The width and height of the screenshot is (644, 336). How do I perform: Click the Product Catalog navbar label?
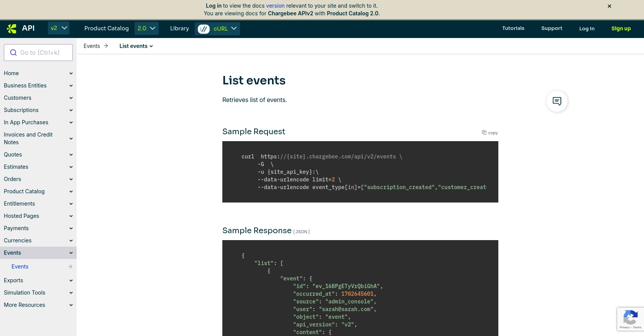tap(107, 28)
